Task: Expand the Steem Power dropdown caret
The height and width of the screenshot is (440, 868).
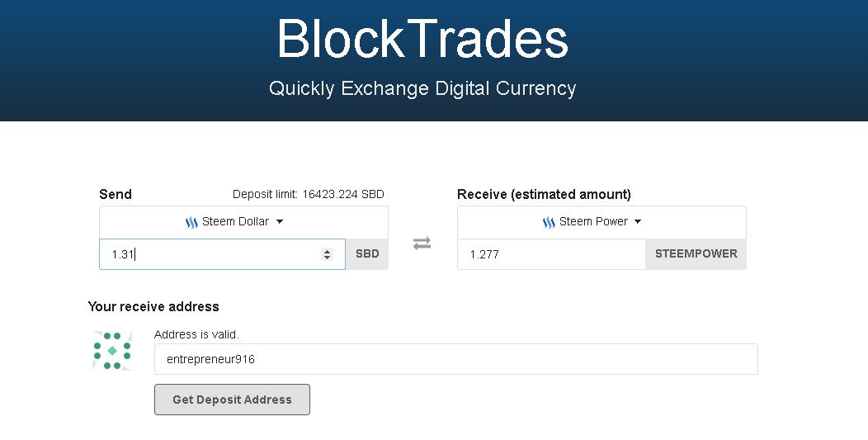Action: (637, 222)
